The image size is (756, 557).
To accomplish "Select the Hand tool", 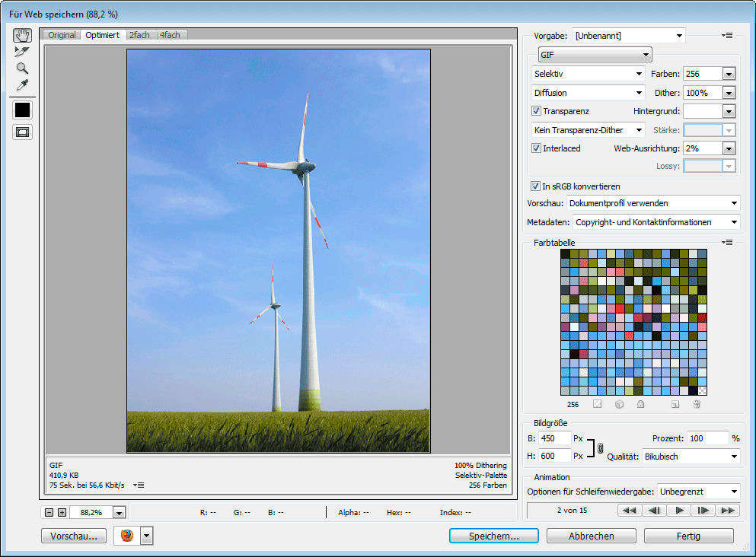I will (22, 36).
